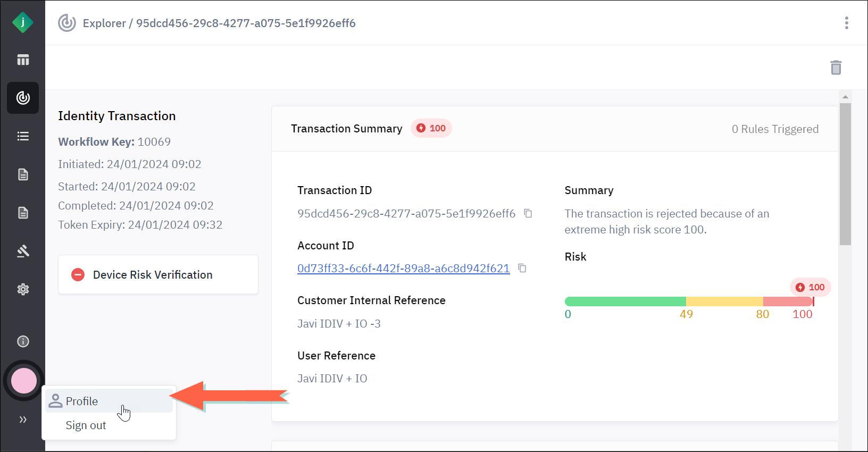Open the dashboard table icon in sidebar
The width and height of the screenshot is (868, 452).
(23, 60)
